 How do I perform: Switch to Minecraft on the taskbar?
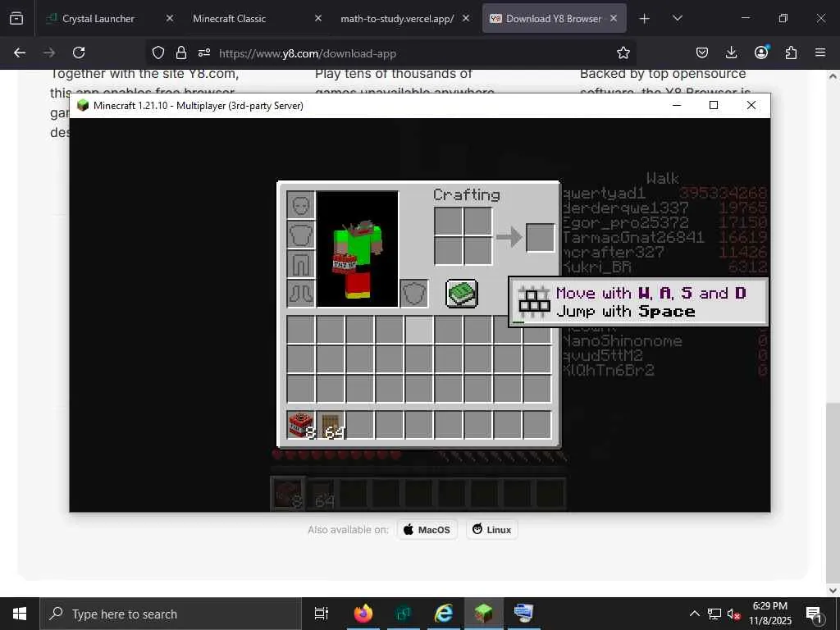pos(483,614)
